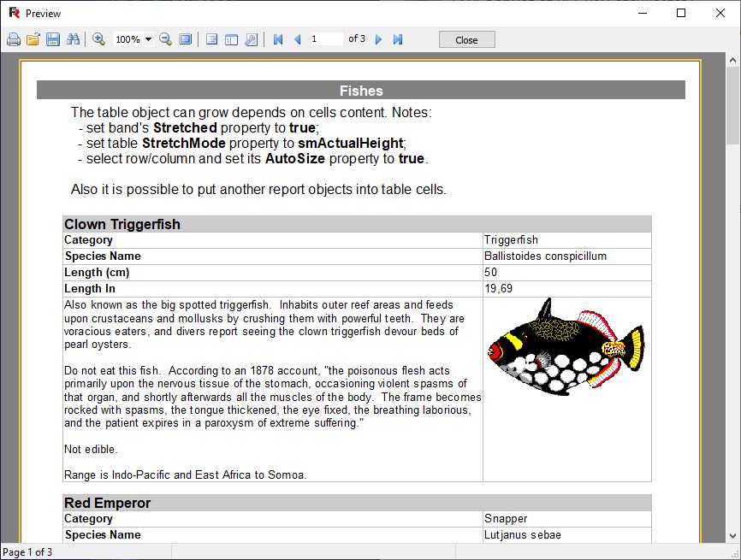Open page settings wrench icon
Screen dimensions: 741x560
pos(251,39)
